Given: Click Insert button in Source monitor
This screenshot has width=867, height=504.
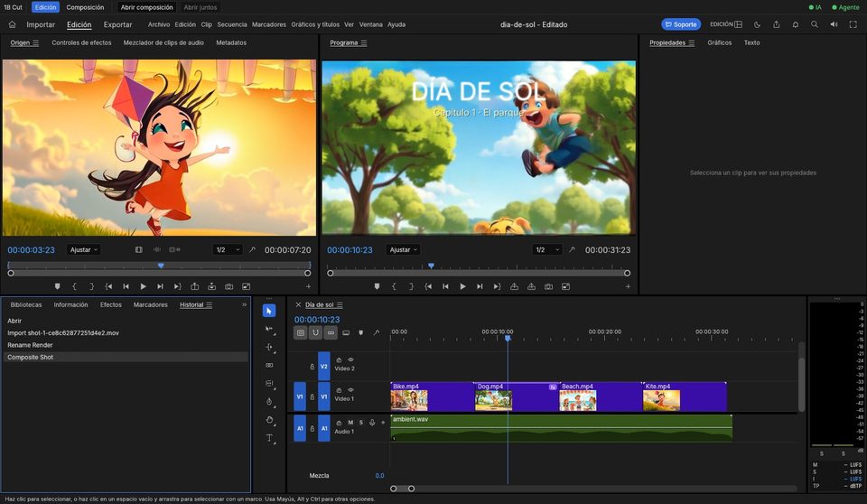Looking at the screenshot, I should (x=195, y=286).
